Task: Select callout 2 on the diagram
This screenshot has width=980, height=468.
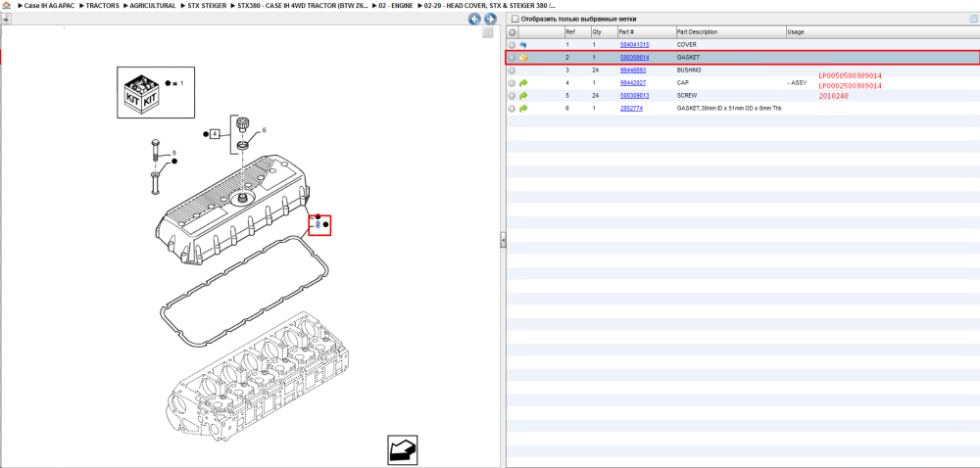Action: click(318, 224)
